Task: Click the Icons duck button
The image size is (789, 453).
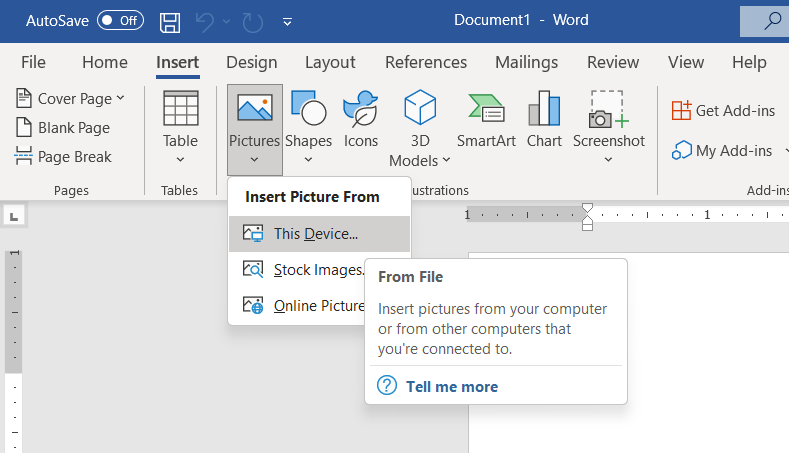Action: coord(361,119)
